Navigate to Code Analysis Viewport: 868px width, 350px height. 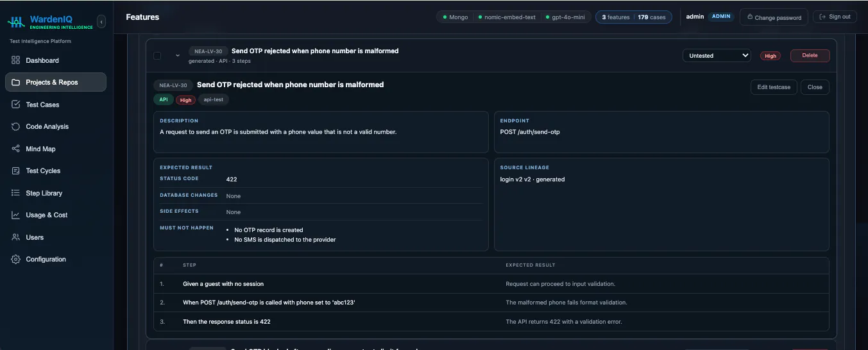[x=56, y=127]
